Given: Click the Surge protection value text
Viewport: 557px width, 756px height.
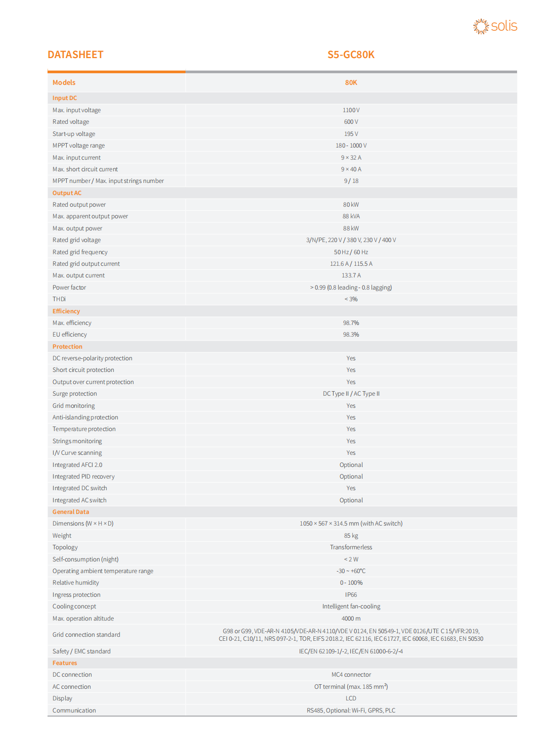Looking at the screenshot, I should 351,394.
